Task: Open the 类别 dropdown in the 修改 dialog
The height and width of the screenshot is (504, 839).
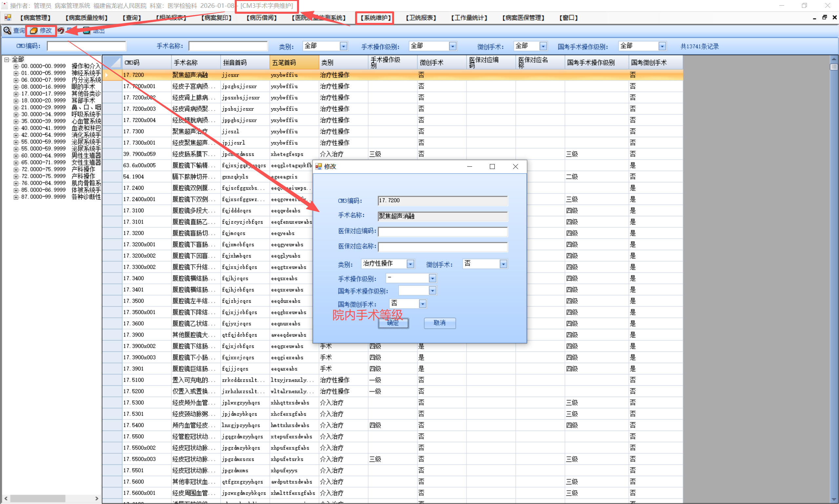Action: (x=410, y=264)
